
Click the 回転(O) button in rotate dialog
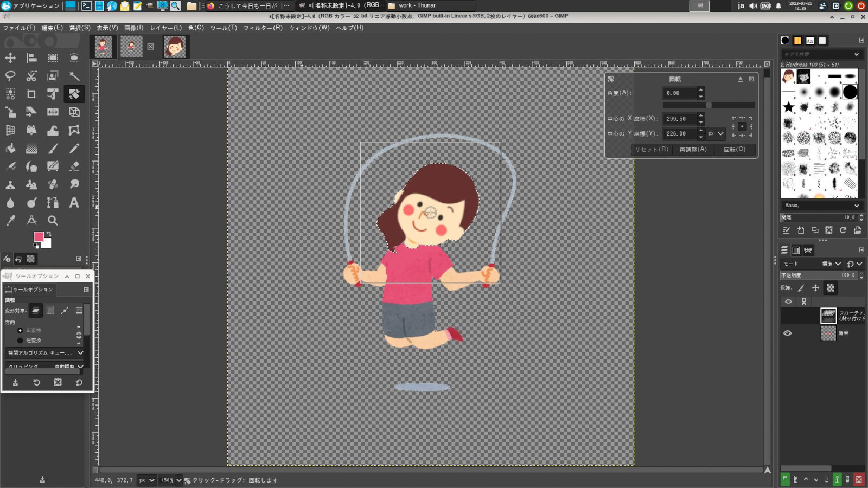(x=735, y=150)
